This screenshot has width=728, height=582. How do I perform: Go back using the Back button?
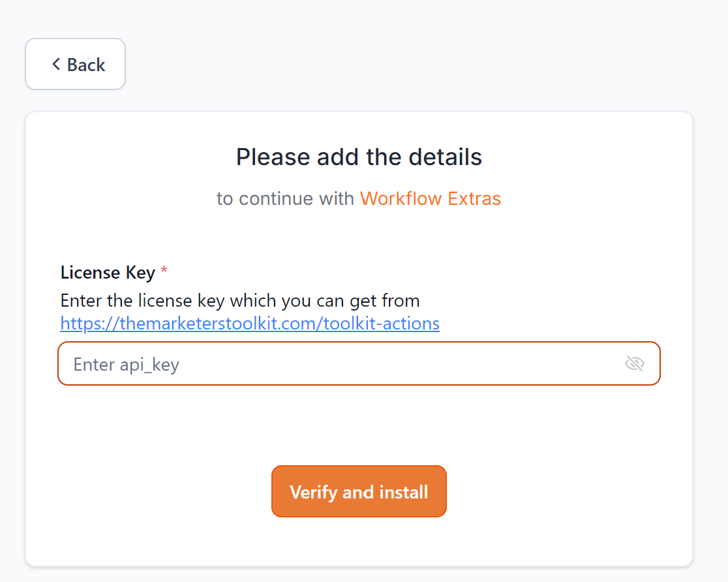(x=75, y=64)
